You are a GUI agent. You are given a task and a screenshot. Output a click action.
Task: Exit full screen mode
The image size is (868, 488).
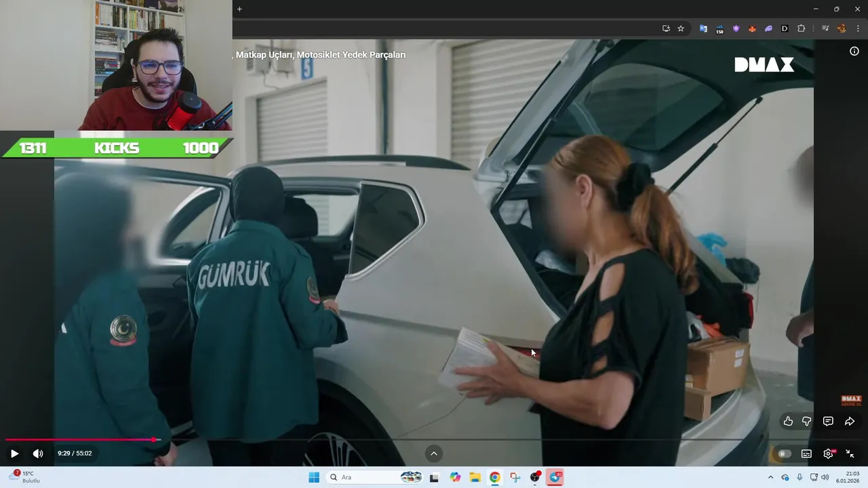(x=850, y=453)
